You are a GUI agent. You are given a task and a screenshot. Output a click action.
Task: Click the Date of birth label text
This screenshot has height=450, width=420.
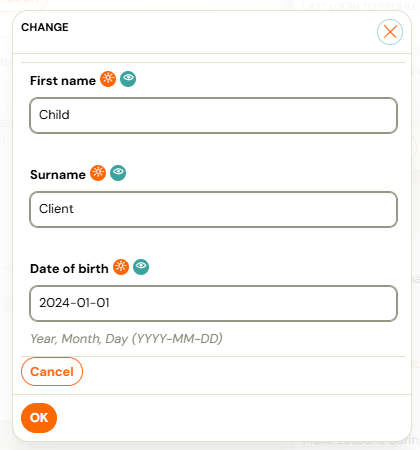click(x=69, y=269)
